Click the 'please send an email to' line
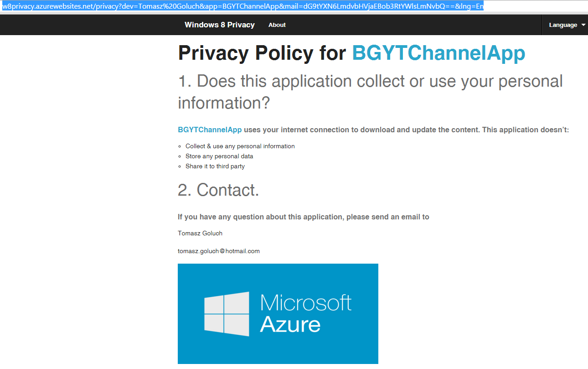Image resolution: width=588 pixels, height=369 pixels. pyautogui.click(x=304, y=217)
